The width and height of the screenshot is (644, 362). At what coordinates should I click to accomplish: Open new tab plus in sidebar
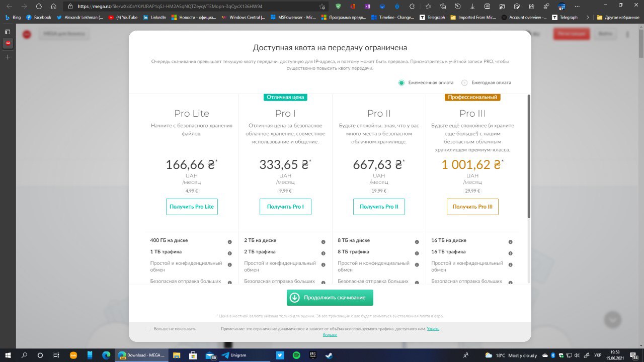[x=7, y=57]
